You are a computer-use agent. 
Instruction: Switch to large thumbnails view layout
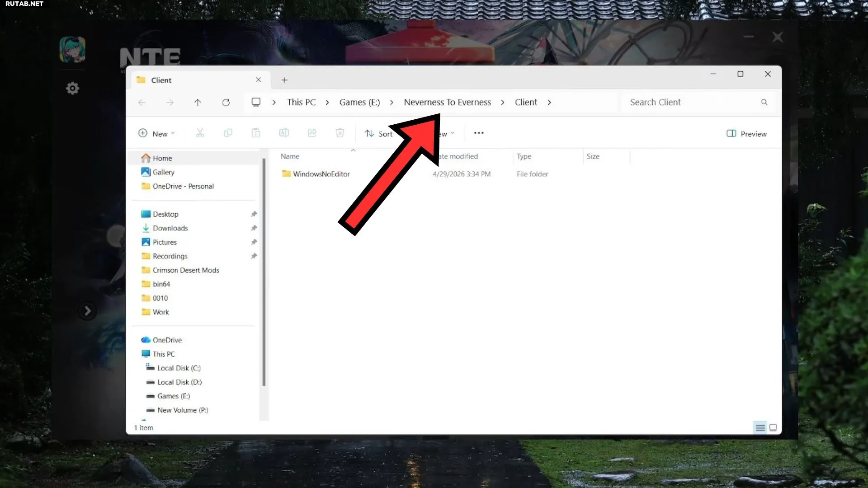pyautogui.click(x=773, y=427)
